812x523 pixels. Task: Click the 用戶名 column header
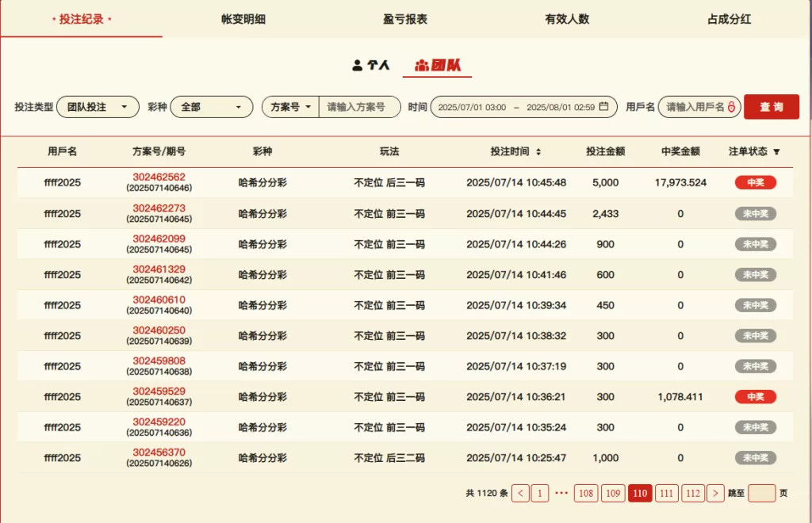pyautogui.click(x=62, y=151)
